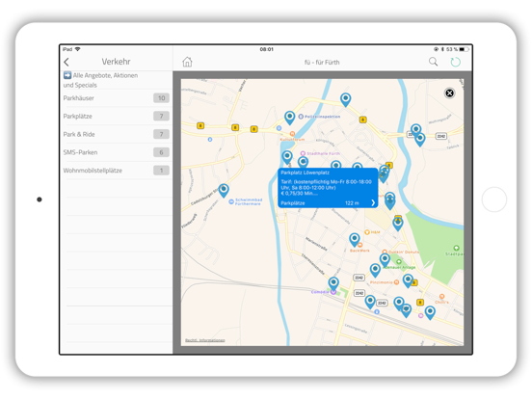532x399 pixels.
Task: Open the home icon in top bar
Action: pyautogui.click(x=187, y=62)
